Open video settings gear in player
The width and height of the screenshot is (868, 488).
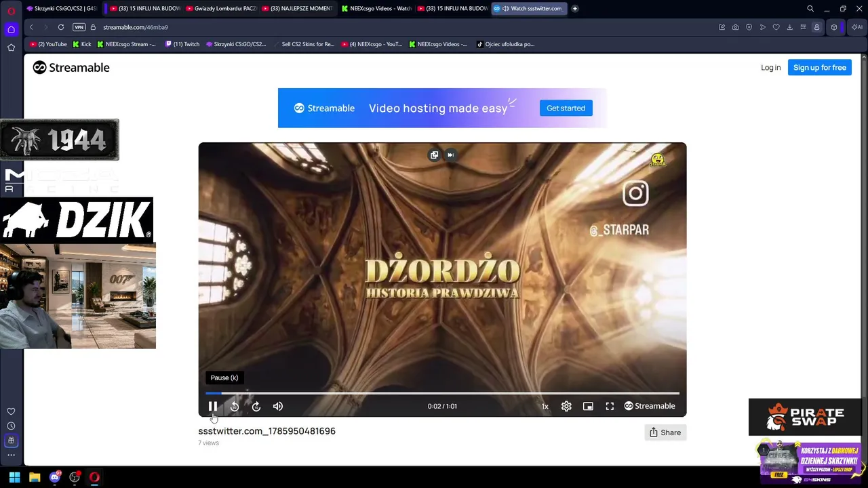click(566, 406)
